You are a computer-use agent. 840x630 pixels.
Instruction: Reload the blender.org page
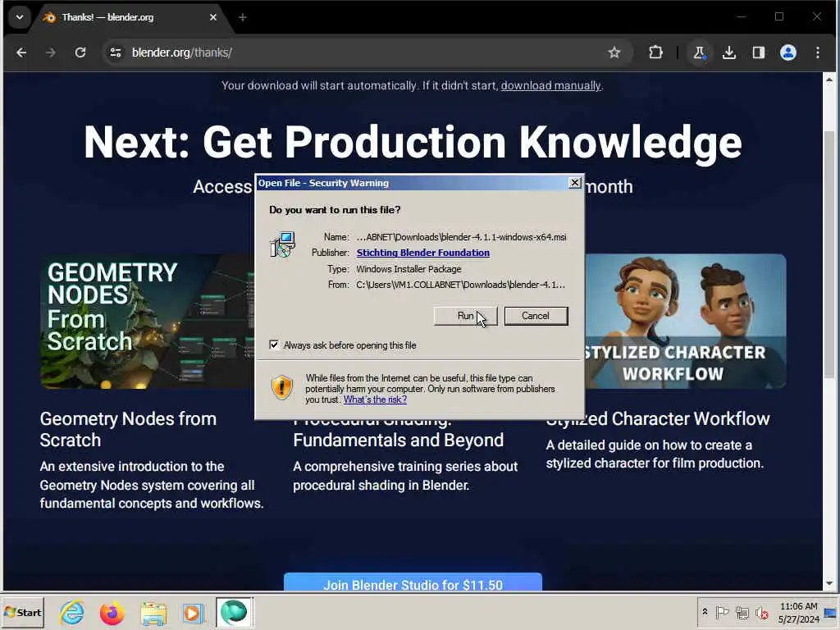[x=80, y=52]
